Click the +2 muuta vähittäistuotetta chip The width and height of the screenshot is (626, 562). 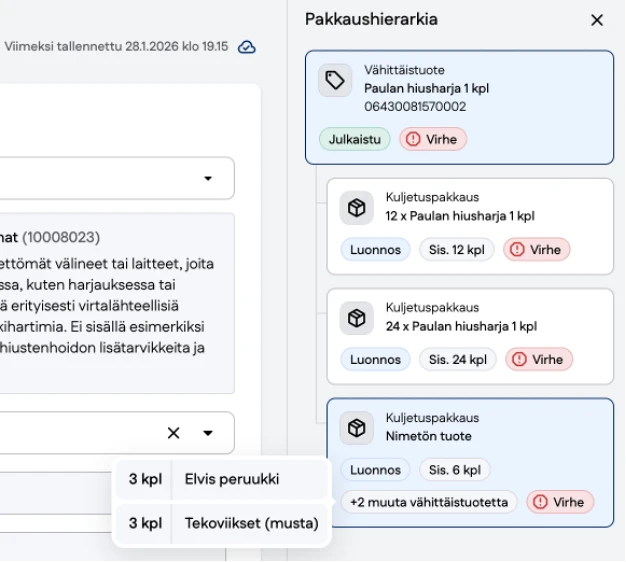coord(429,502)
